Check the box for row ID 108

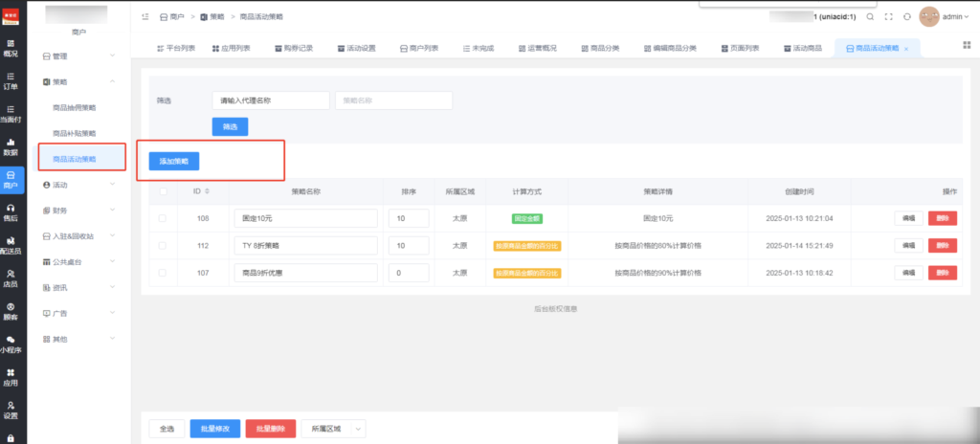(x=163, y=218)
